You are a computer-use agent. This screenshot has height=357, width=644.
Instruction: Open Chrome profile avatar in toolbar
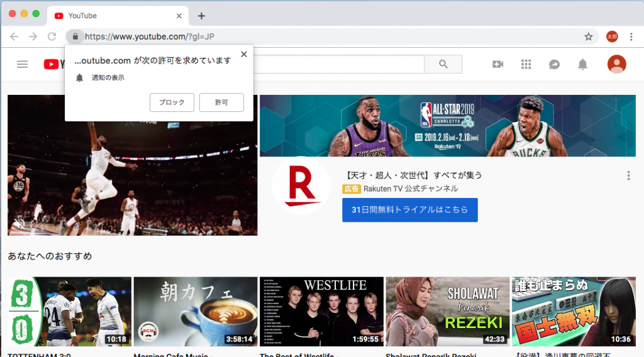coord(612,36)
